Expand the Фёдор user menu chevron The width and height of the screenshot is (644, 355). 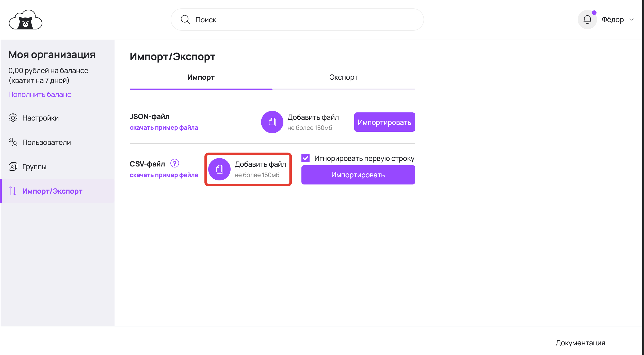click(x=632, y=20)
